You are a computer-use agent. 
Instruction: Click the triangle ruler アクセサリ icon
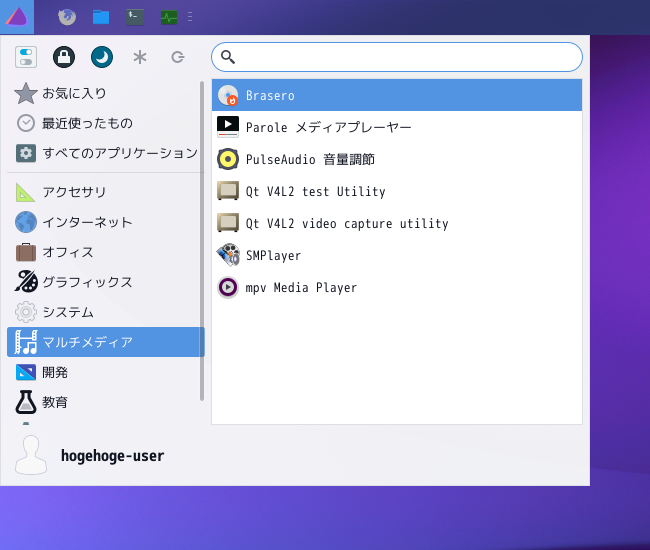pyautogui.click(x=25, y=192)
